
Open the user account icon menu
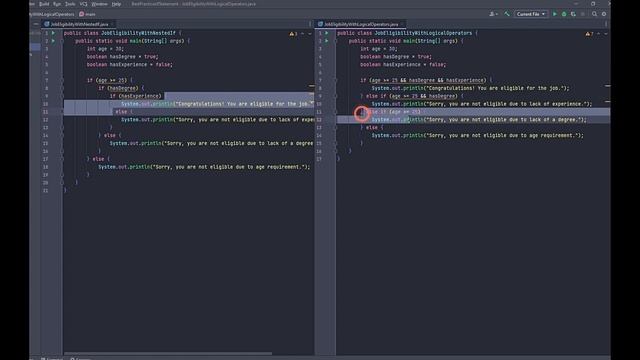click(x=493, y=14)
